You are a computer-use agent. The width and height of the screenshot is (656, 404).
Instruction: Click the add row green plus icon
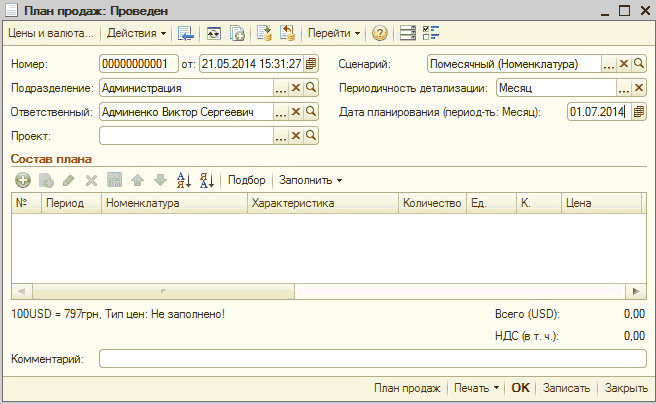(x=22, y=180)
